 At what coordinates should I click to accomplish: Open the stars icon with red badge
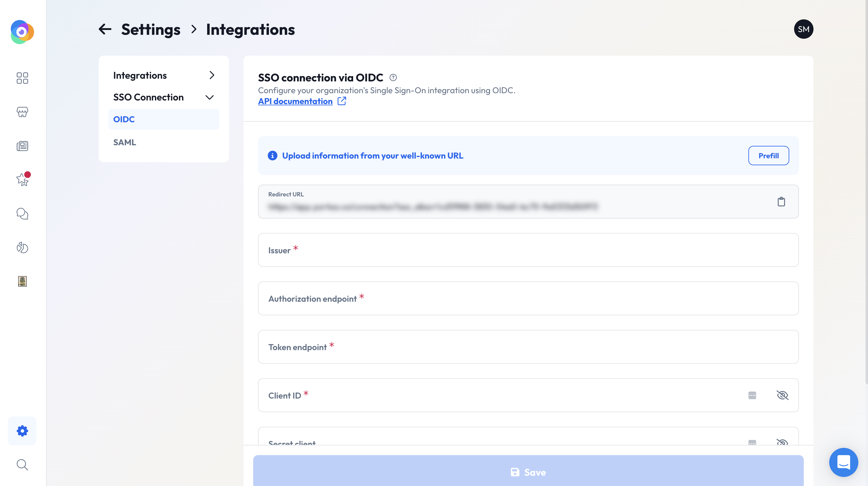(x=22, y=179)
